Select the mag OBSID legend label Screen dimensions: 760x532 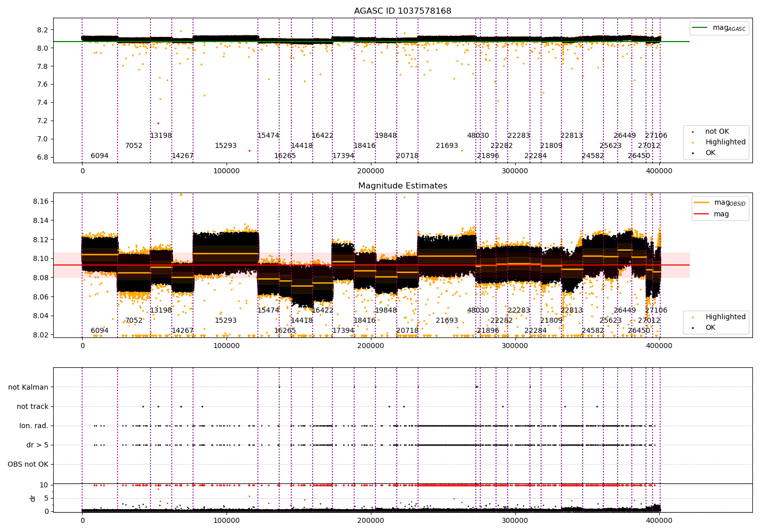[x=730, y=203]
